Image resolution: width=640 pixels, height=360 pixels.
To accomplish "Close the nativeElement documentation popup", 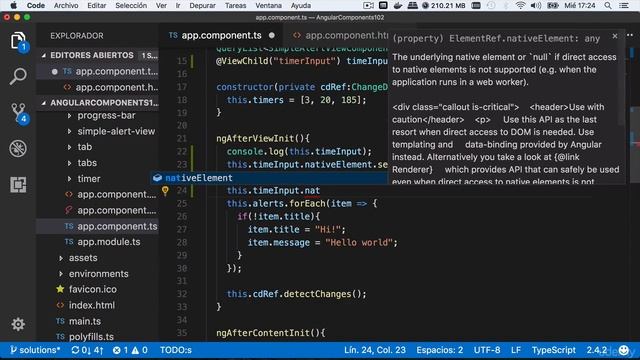I will pos(615,36).
